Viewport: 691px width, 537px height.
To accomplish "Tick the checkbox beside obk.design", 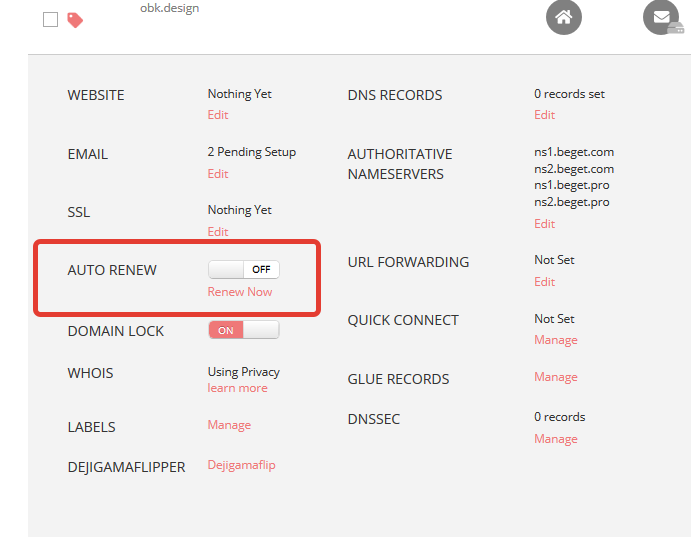I will 51,20.
